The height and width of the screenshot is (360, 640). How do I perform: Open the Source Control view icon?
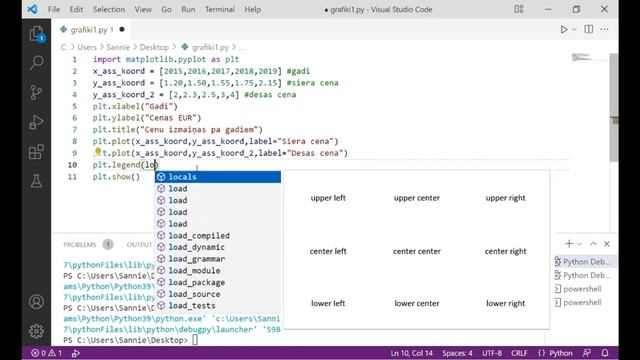36,92
